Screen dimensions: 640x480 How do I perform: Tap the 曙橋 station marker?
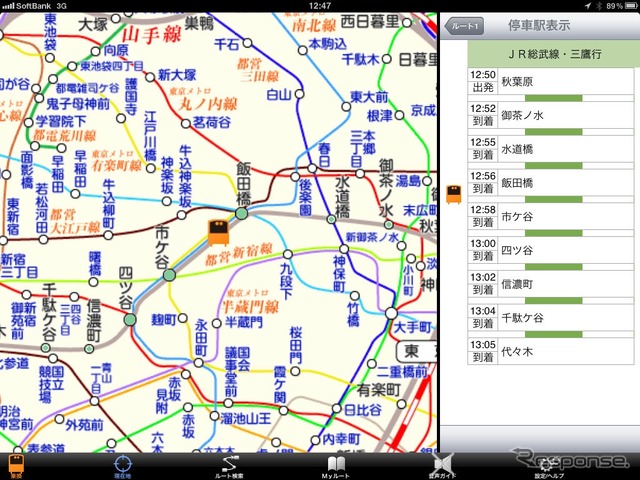click(93, 282)
